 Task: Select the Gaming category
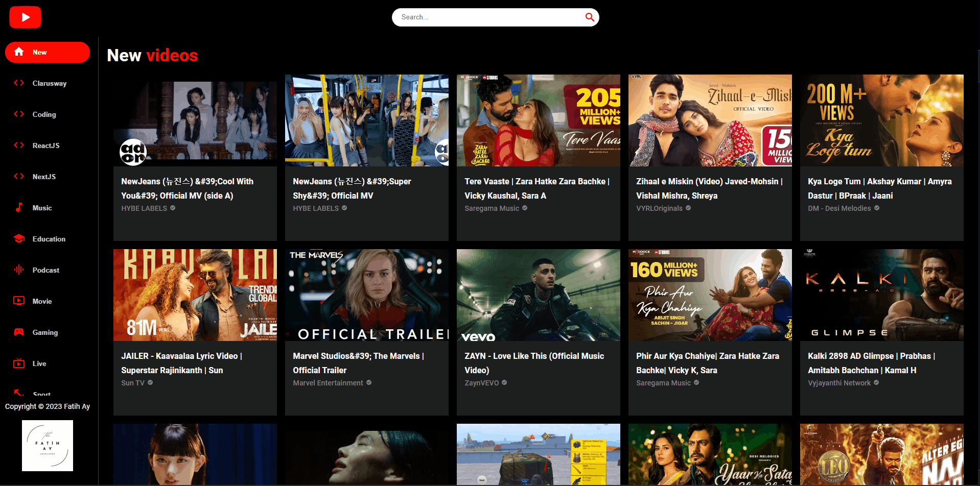click(x=48, y=332)
